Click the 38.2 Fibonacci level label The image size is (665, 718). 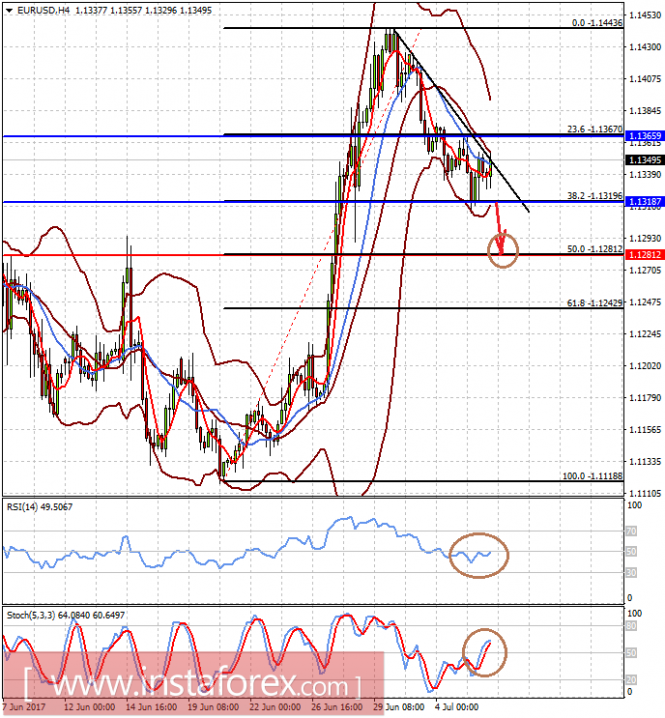click(x=594, y=196)
